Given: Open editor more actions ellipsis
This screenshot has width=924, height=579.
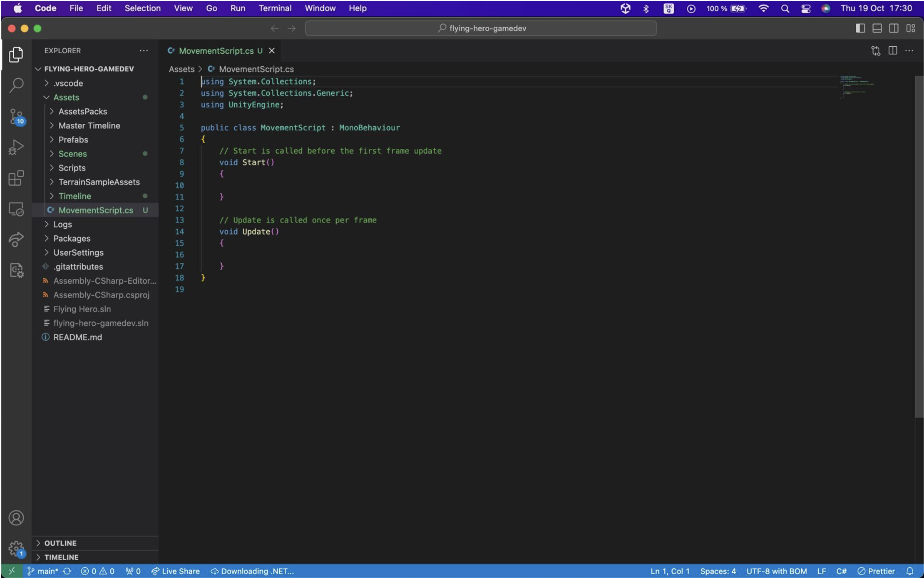Looking at the screenshot, I should [909, 50].
